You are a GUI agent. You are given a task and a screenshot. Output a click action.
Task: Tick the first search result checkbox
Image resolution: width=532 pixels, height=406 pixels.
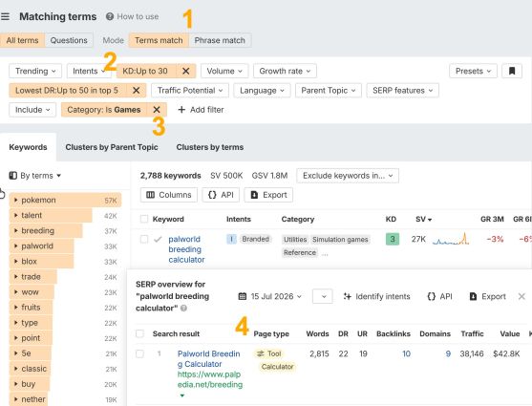139,353
